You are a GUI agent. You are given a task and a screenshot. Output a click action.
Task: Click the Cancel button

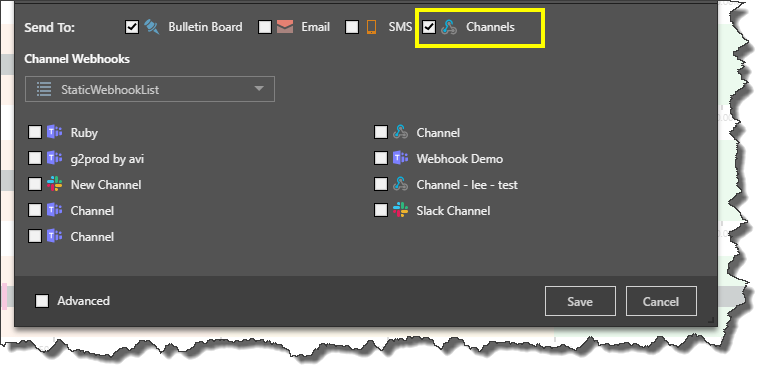pos(661,301)
